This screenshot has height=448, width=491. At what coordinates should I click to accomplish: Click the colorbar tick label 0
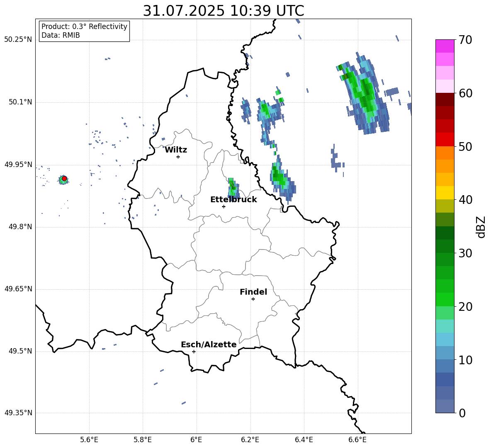(462, 413)
